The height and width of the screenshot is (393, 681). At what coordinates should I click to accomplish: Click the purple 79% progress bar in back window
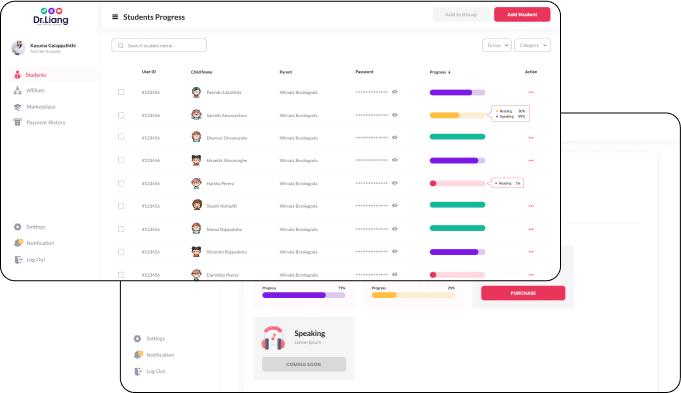pyautogui.click(x=304, y=295)
